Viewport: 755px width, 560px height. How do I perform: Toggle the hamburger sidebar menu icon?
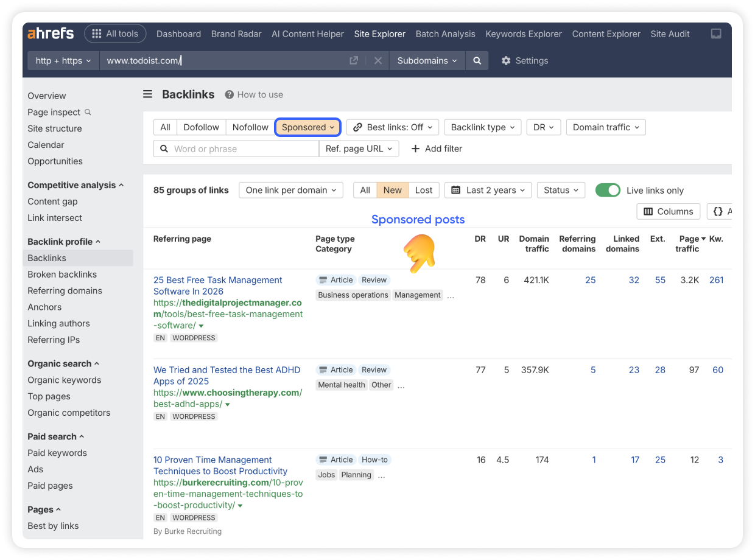point(148,94)
